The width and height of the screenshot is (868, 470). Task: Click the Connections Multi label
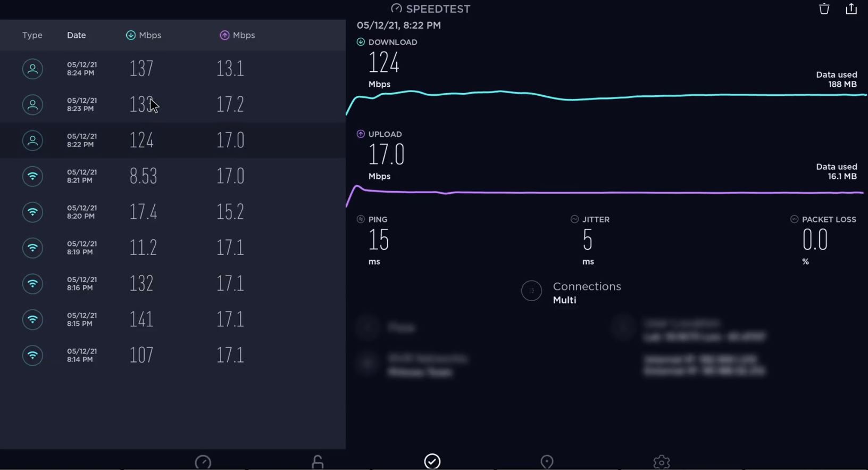(587, 293)
